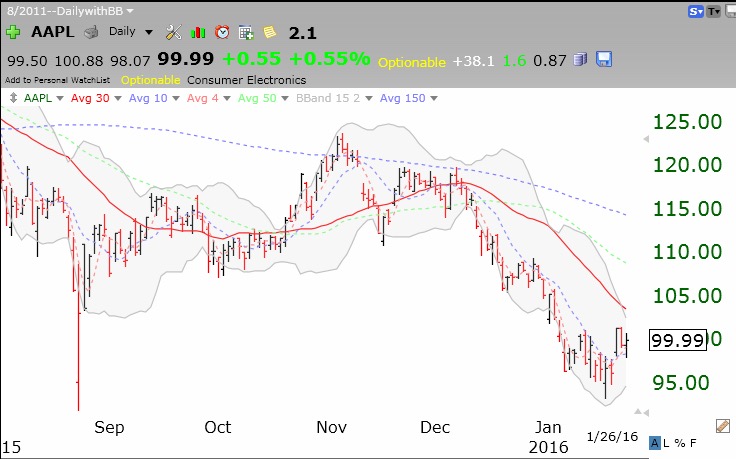The image size is (736, 459).
Task: Click the green 1.6 value
Action: tap(514, 61)
